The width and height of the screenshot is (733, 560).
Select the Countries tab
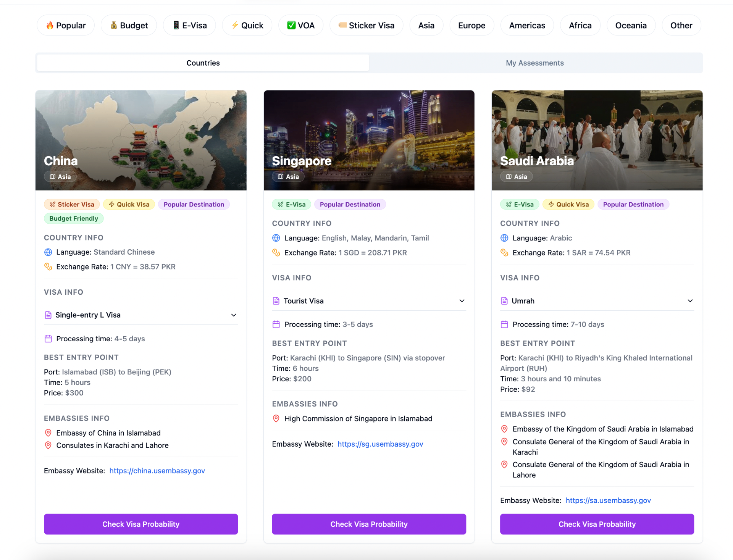[x=203, y=63]
